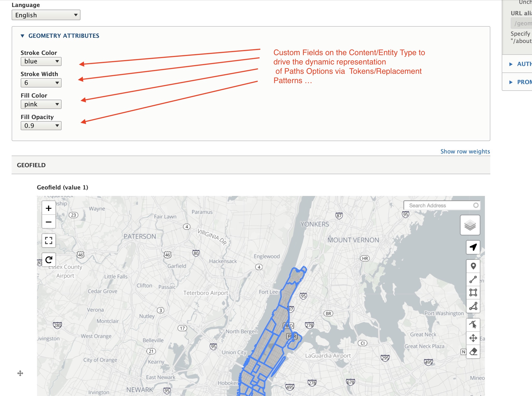Click the map zoom in button
Screen dimensions: 532x396
click(x=49, y=208)
